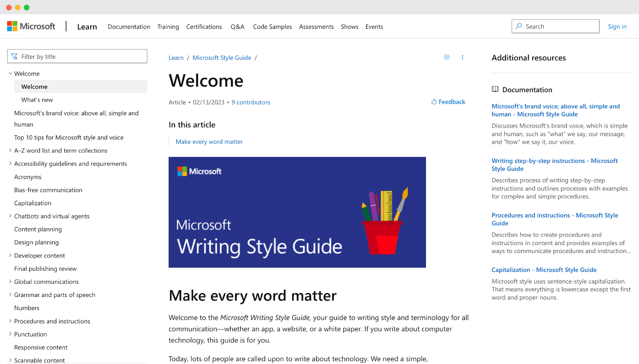Select the search magnifier icon

518,26
